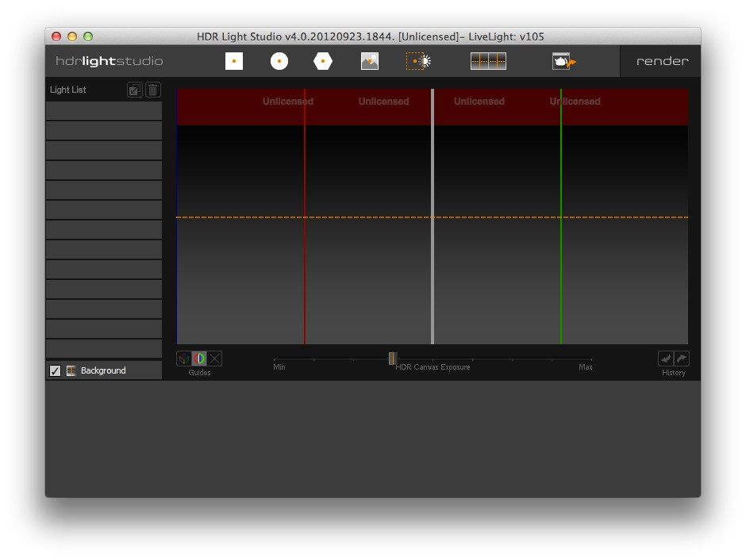Select the Background entry in the light list
The image size is (746, 560).
104,370
